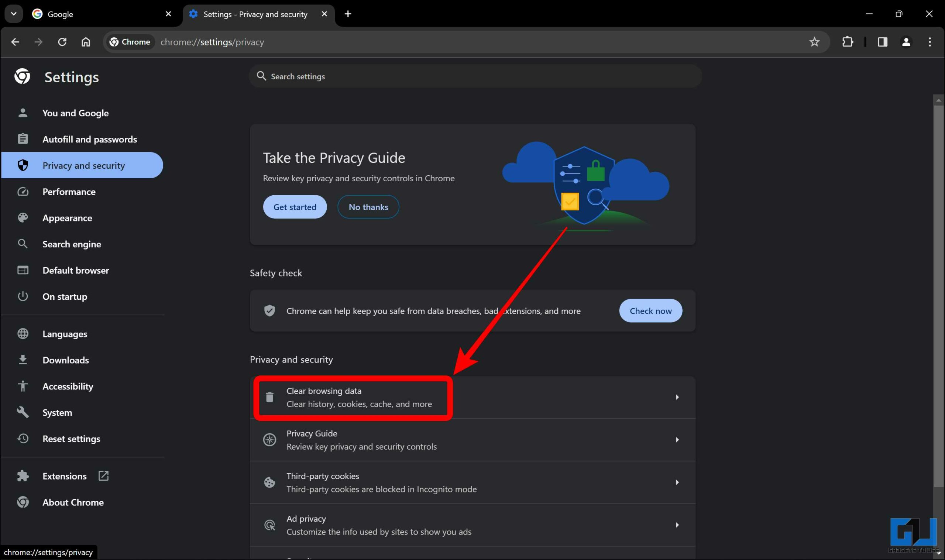Viewport: 945px width, 560px height.
Task: Run safety check with Check now
Action: tap(651, 311)
